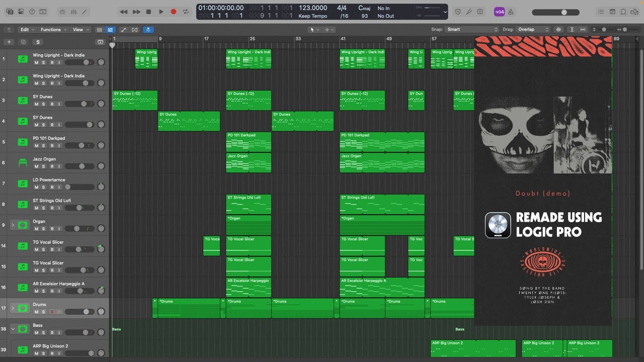
Task: Mute the Wing Upright track 1
Action: [36, 62]
